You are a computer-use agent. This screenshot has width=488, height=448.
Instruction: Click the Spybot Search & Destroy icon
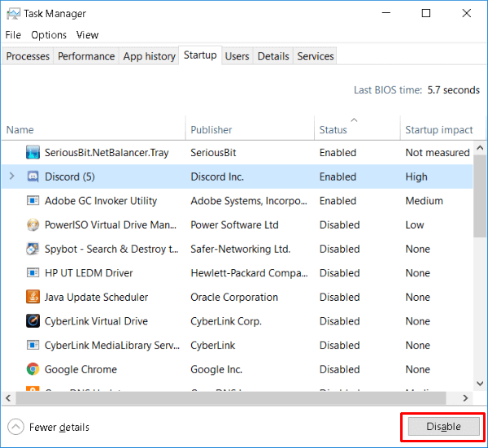point(33,249)
